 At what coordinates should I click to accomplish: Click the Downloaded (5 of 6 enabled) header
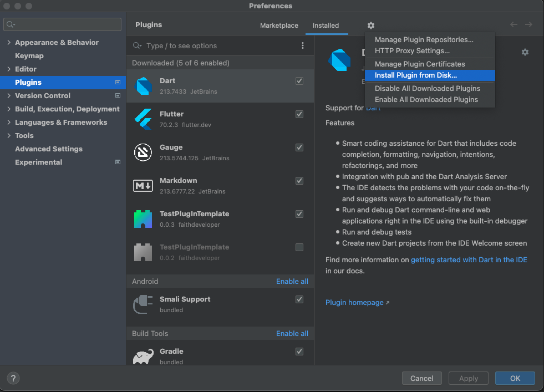[x=220, y=63]
